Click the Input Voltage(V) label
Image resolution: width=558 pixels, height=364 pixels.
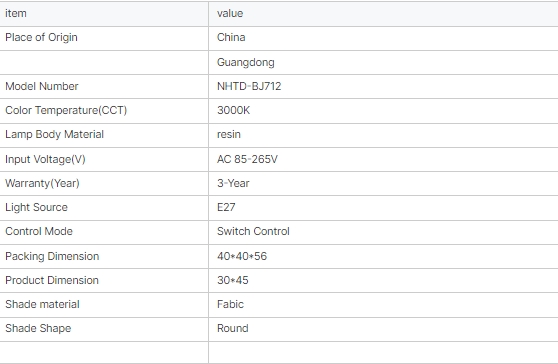click(45, 159)
